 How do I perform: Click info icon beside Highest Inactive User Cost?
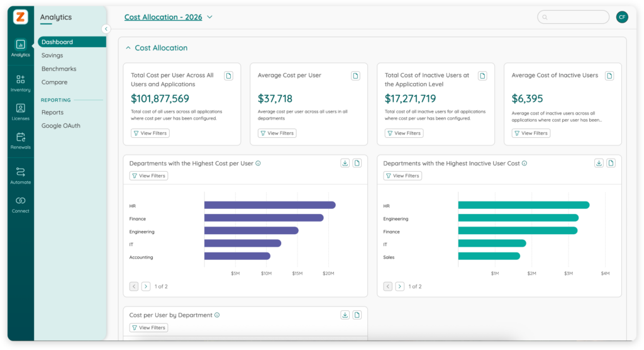pos(525,164)
